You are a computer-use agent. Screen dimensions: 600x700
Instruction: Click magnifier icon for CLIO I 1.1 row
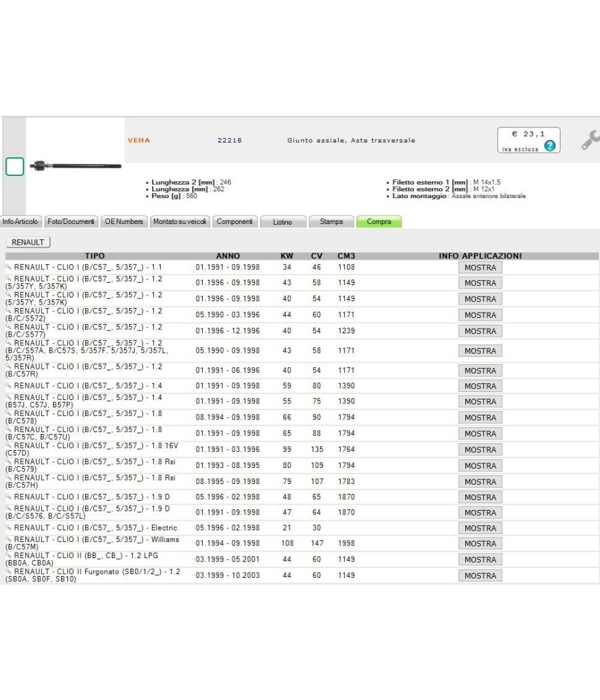(9, 267)
